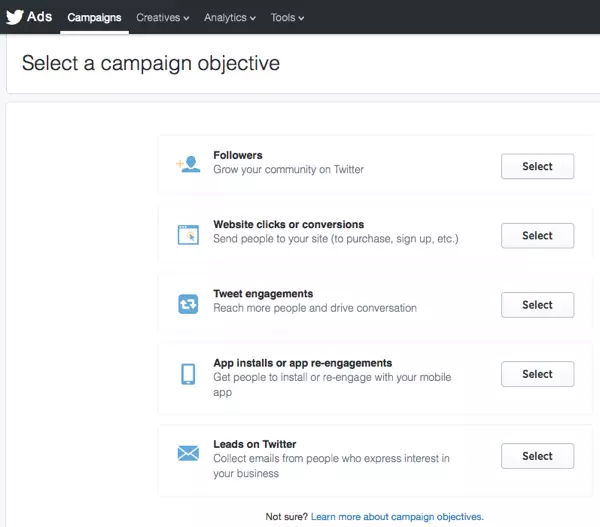This screenshot has width=600, height=527.
Task: Select the Followers objective
Action: (x=537, y=166)
